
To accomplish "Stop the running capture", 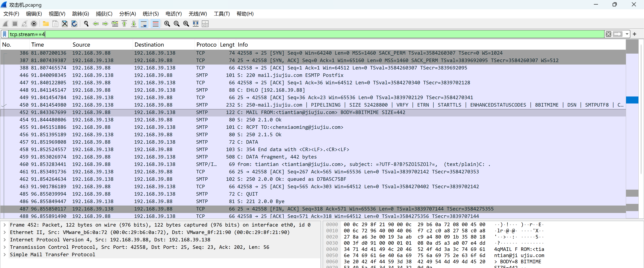I will point(15,24).
